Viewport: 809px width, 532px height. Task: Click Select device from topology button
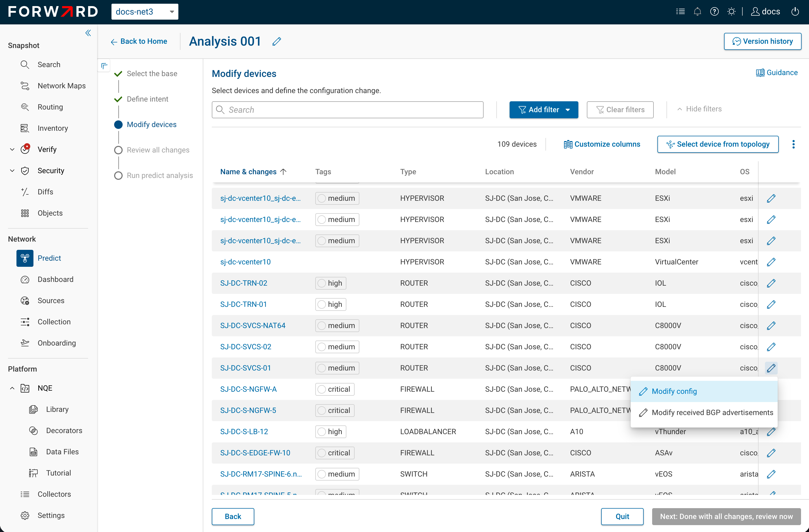point(718,144)
